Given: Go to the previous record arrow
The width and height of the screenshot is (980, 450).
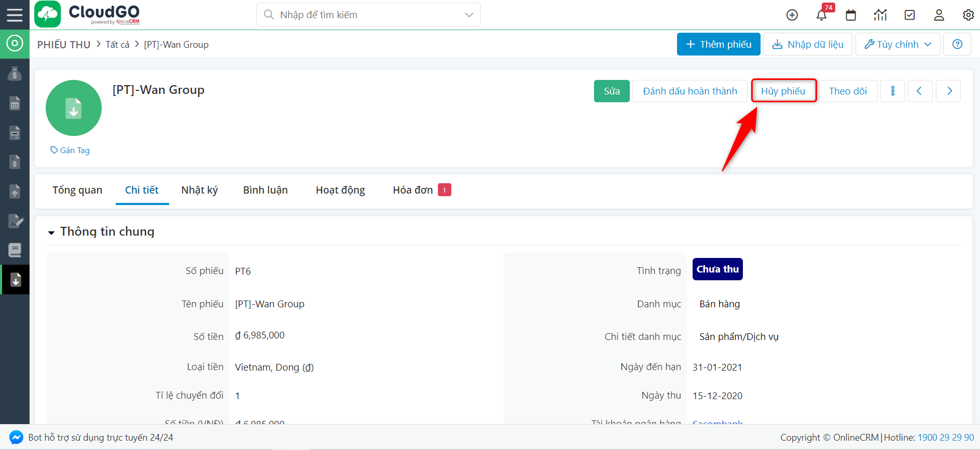Looking at the screenshot, I should (920, 91).
